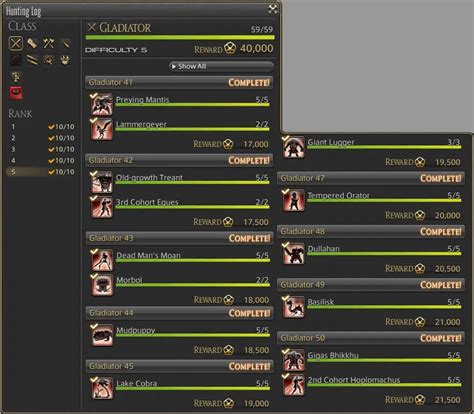Click the 3rd Cohort Eques icon

[x=102, y=207]
